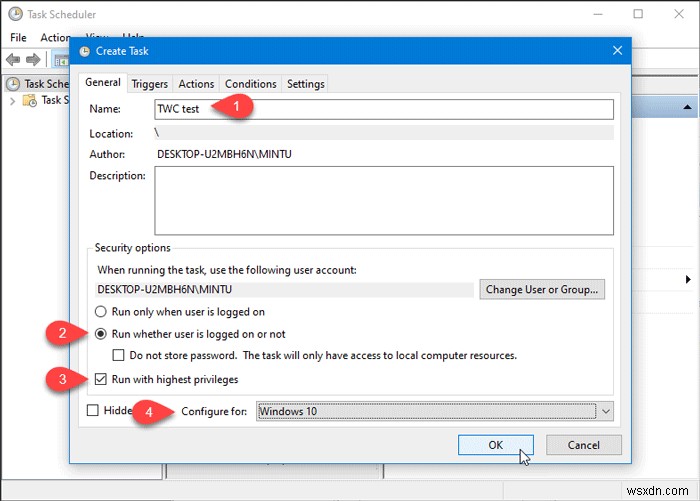Click the Cancel button
The image size is (700, 501).
[583, 445]
